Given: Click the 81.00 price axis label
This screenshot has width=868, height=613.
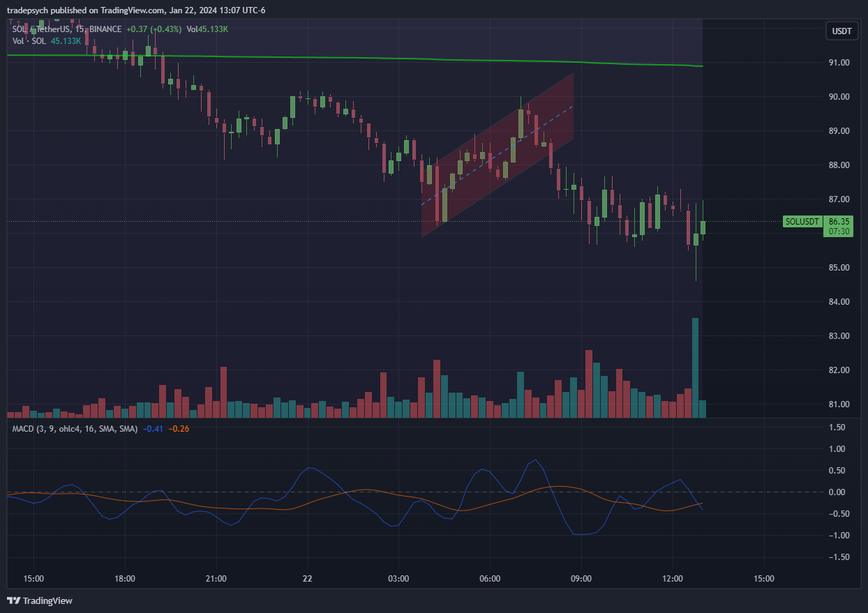Looking at the screenshot, I should click(839, 404).
